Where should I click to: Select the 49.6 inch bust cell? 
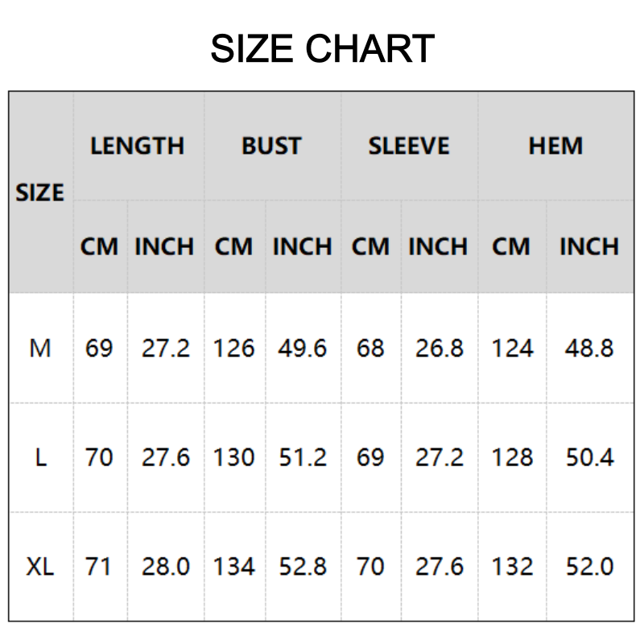[303, 349]
